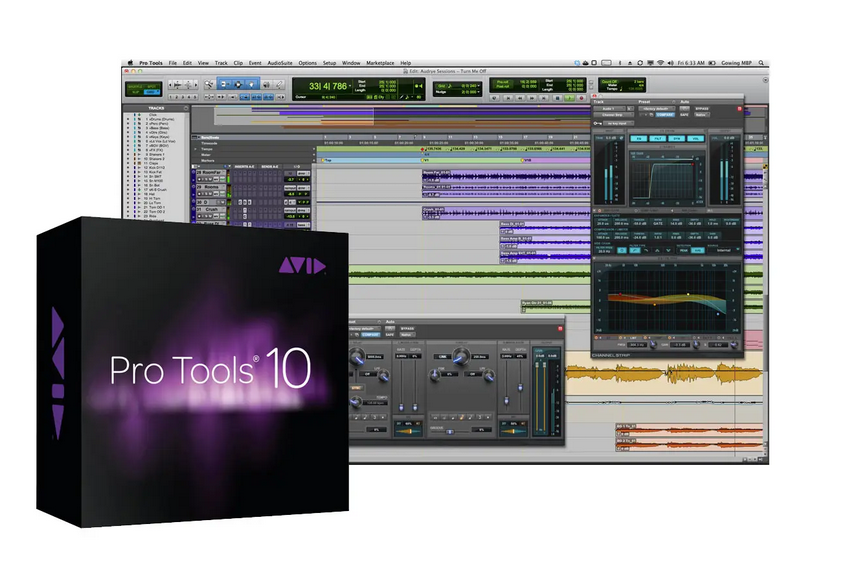Enable Shuffle edit mode
This screenshot has width=855, height=570.
(135, 87)
